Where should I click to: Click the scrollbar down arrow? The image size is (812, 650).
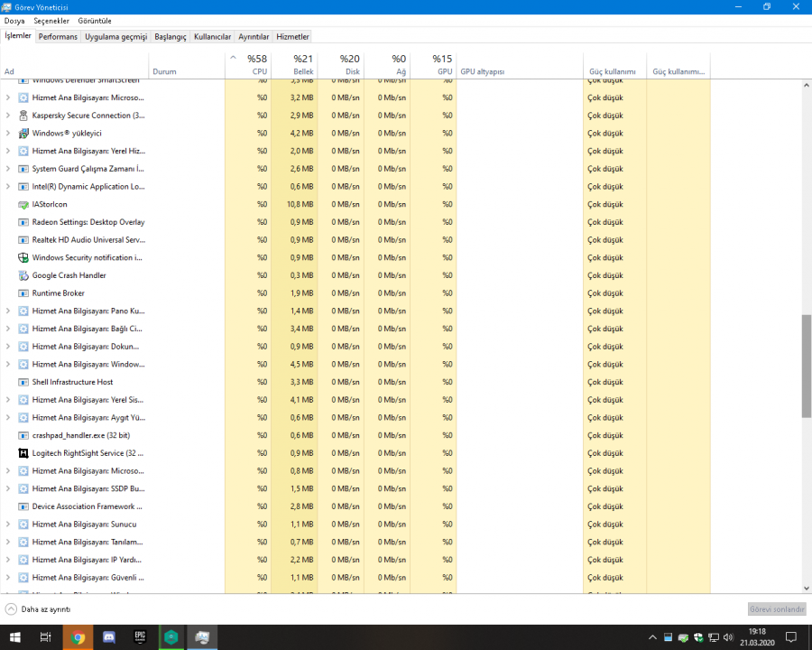coord(807,589)
